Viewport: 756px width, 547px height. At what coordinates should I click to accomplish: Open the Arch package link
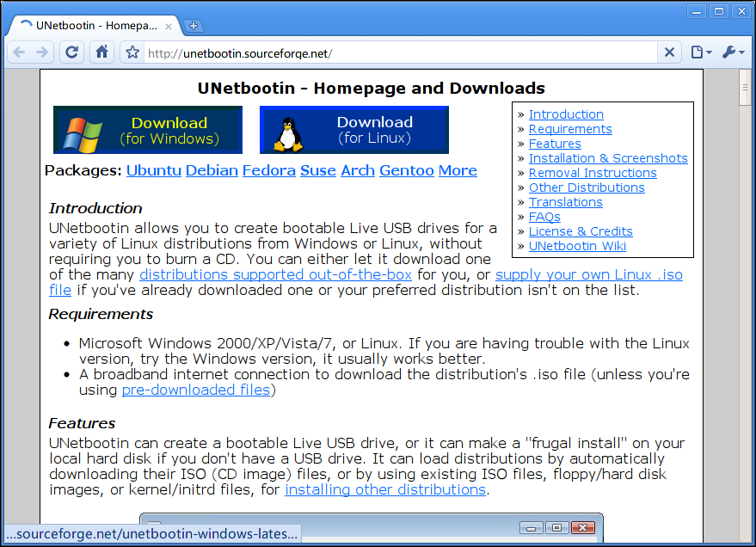(358, 170)
